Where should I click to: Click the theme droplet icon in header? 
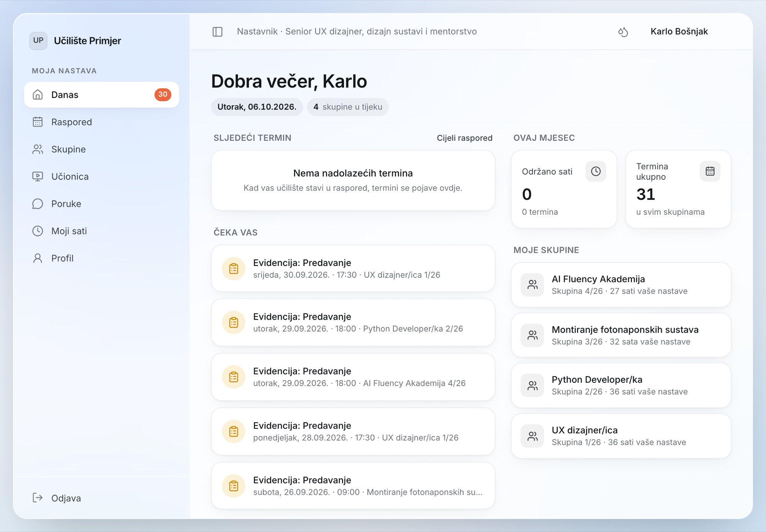[623, 32]
